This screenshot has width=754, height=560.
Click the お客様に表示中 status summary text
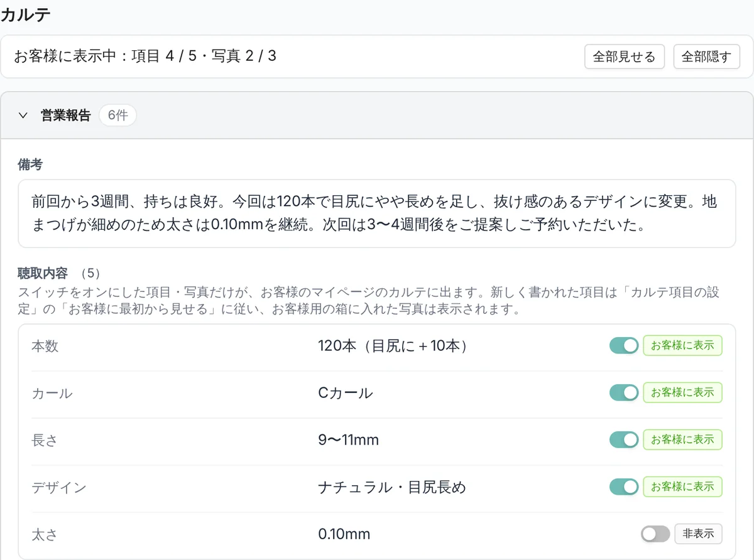145,57
